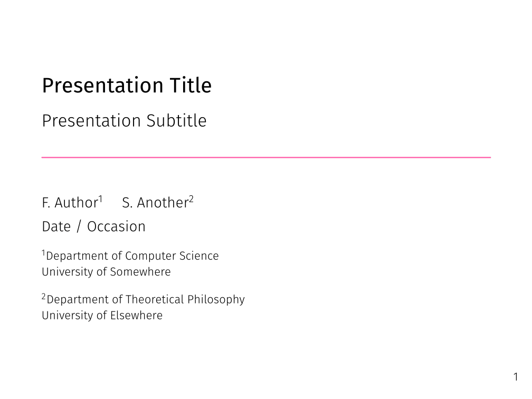Click superscript 2 after S. Another
The width and height of the screenshot is (532, 399).
click(192, 199)
